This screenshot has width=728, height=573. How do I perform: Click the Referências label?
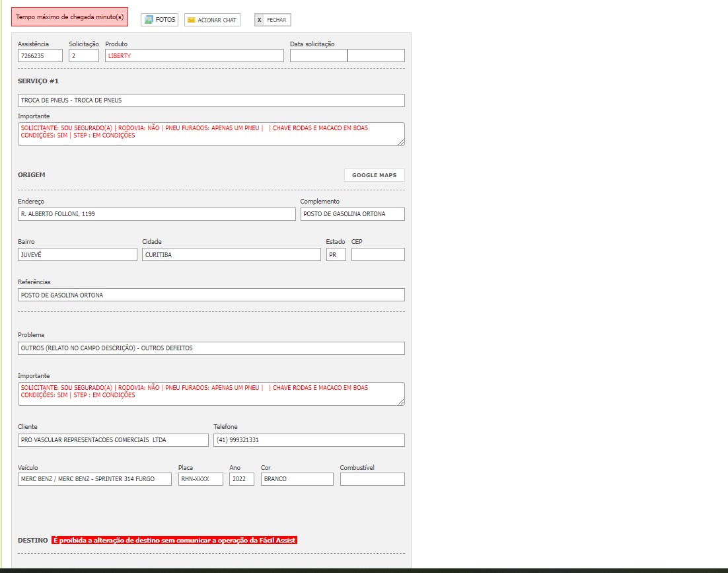(x=34, y=282)
